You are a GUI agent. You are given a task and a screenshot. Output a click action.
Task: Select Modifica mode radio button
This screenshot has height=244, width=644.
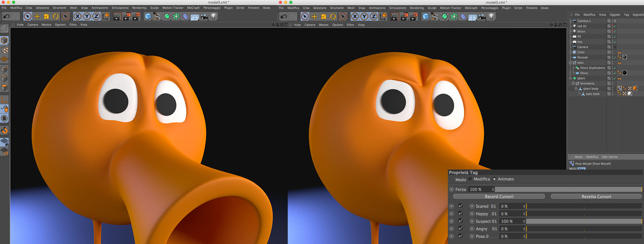coord(470,179)
